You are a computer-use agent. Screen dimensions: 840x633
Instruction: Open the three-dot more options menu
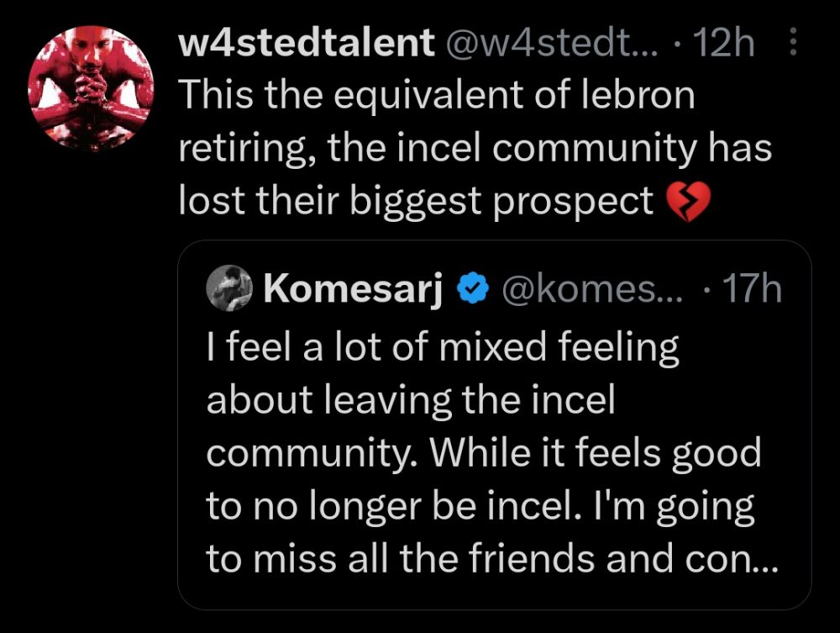[x=793, y=44]
